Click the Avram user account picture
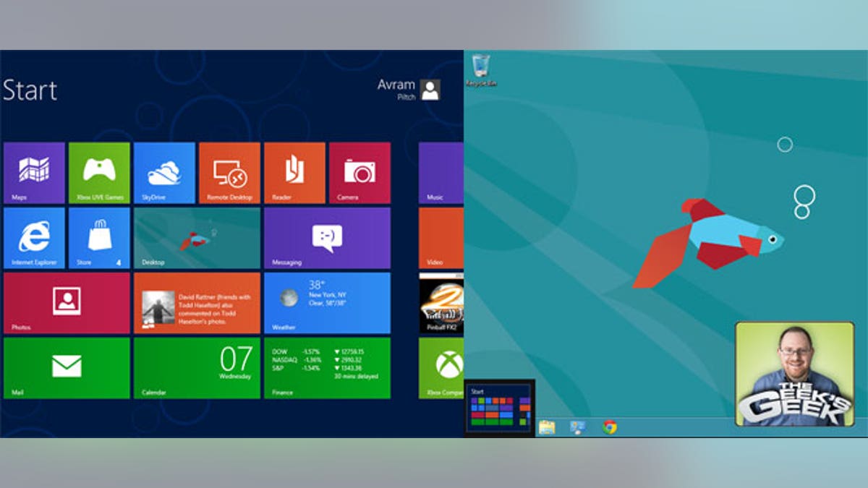This screenshot has width=868, height=488. click(x=430, y=90)
